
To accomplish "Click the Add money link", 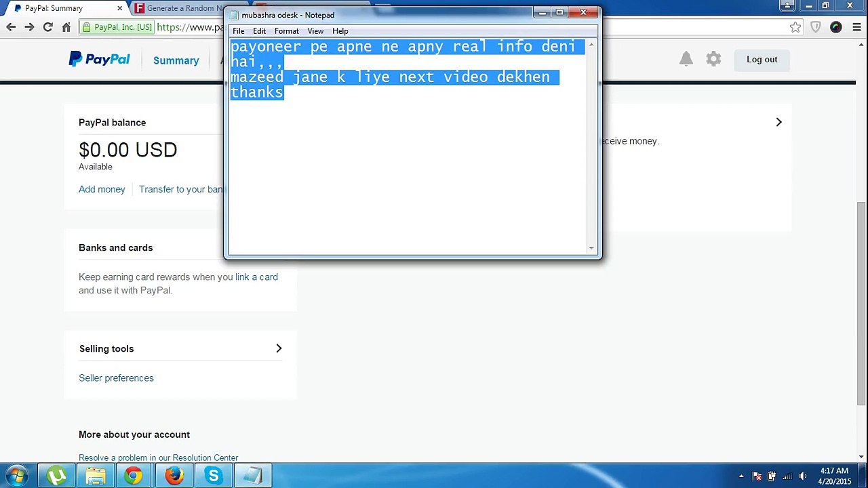I will point(102,189).
